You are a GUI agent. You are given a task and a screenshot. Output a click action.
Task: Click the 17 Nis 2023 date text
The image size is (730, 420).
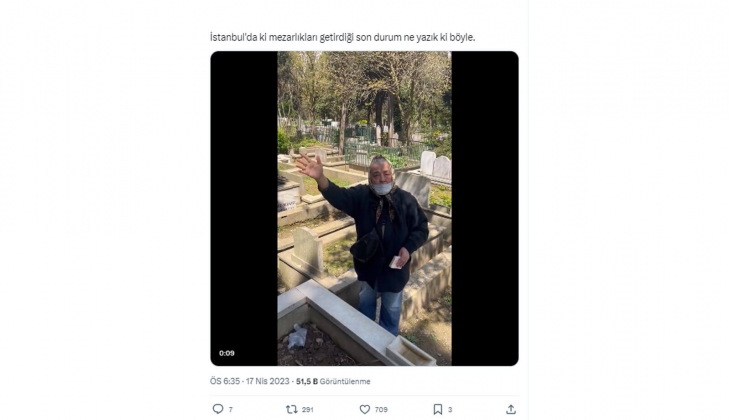pyautogui.click(x=268, y=381)
